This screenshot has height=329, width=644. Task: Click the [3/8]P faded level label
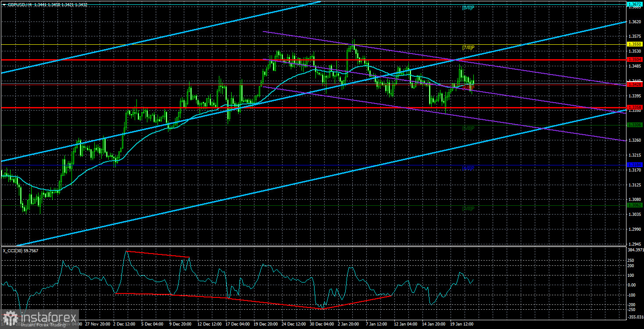pyautogui.click(x=468, y=128)
